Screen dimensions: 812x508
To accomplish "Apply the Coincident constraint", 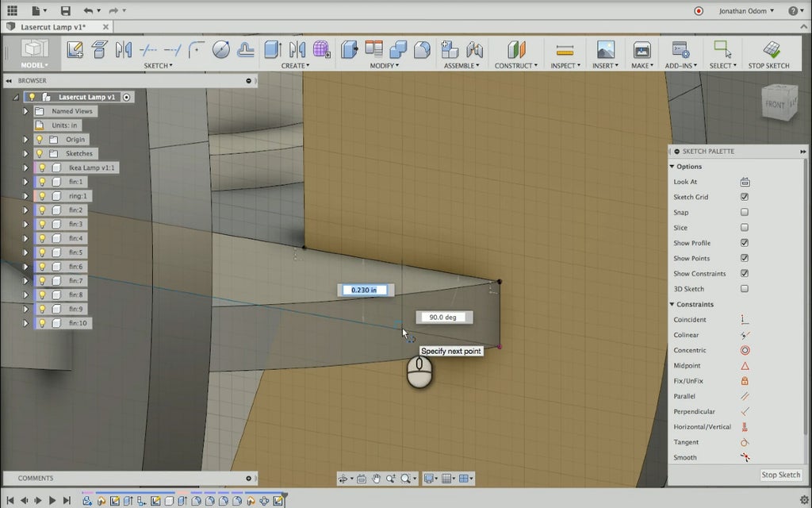I will (745, 320).
